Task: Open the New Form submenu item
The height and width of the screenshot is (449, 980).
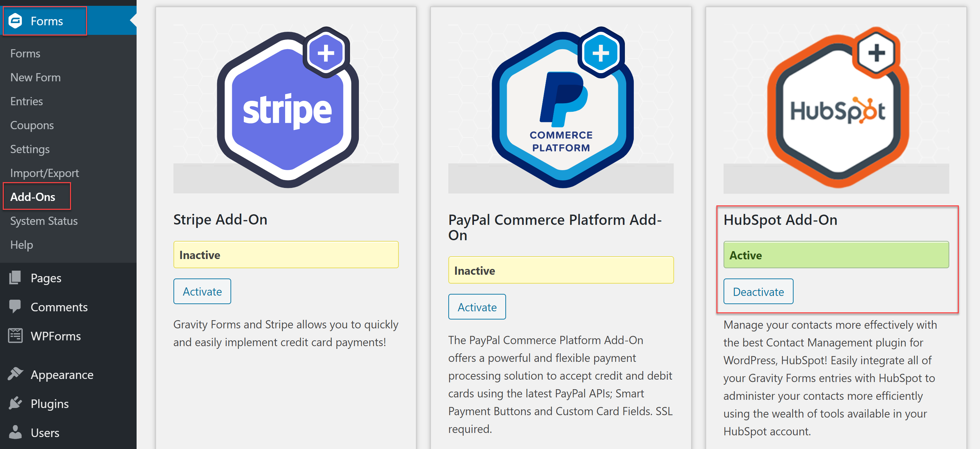Action: [36, 77]
